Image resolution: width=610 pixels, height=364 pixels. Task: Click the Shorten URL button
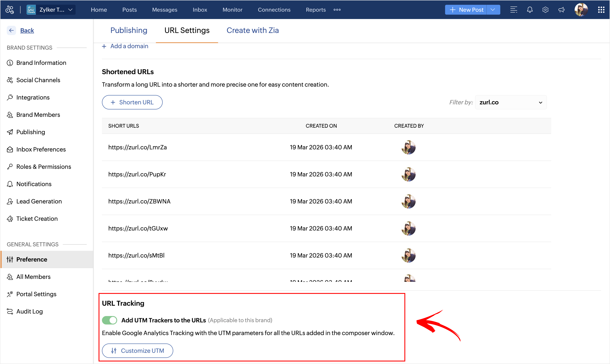(x=132, y=102)
